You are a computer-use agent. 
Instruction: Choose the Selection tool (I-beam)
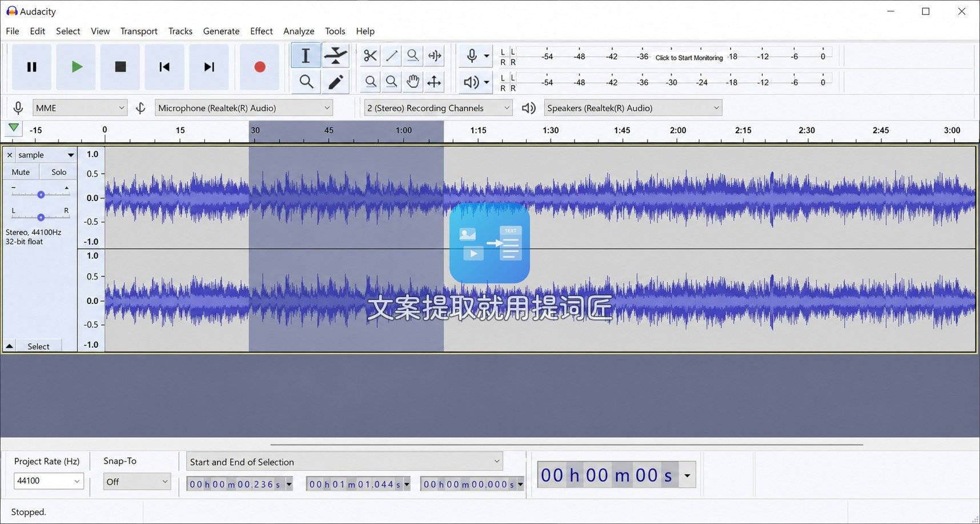tap(306, 55)
